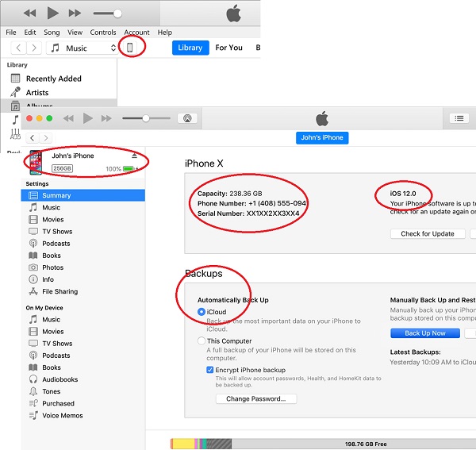Click the 256GB capacity badge
Image resolution: width=476 pixels, height=450 pixels.
tap(62, 168)
